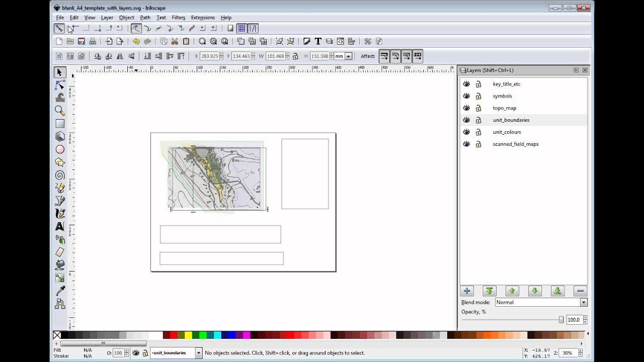Open Align and Distribute dialog icon
Viewport: 644px width, 362px height.
(x=351, y=42)
